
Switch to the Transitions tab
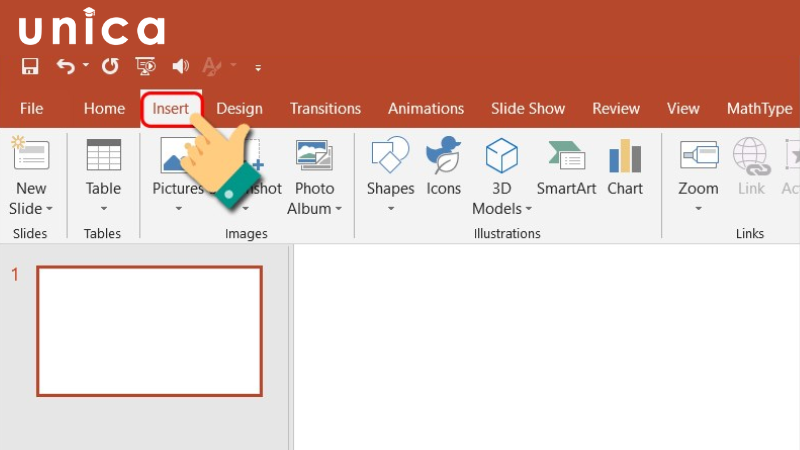(x=325, y=108)
